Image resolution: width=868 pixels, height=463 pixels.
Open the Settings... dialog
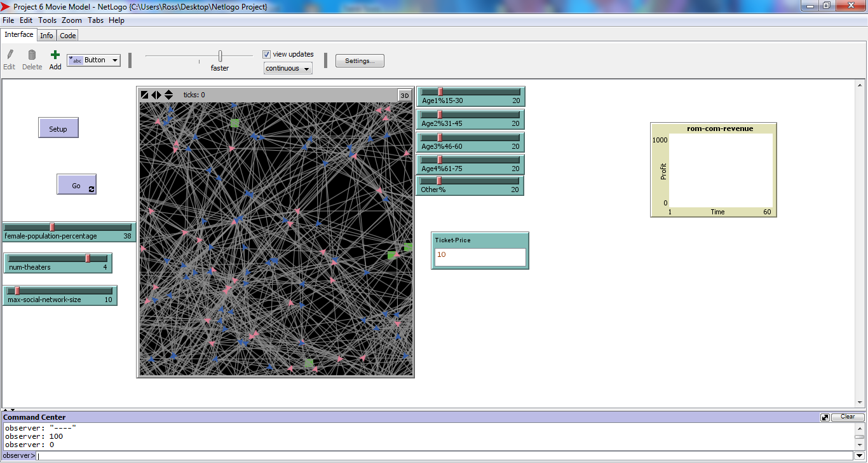pos(360,61)
